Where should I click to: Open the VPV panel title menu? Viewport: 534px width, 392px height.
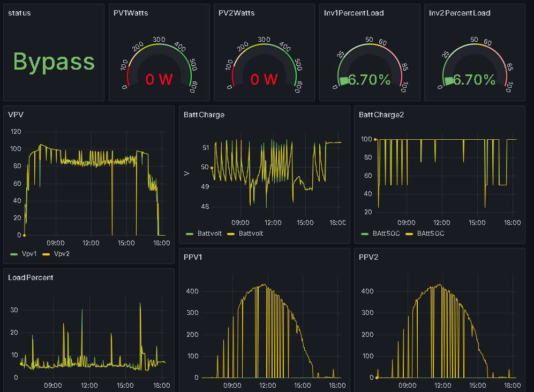(x=14, y=114)
